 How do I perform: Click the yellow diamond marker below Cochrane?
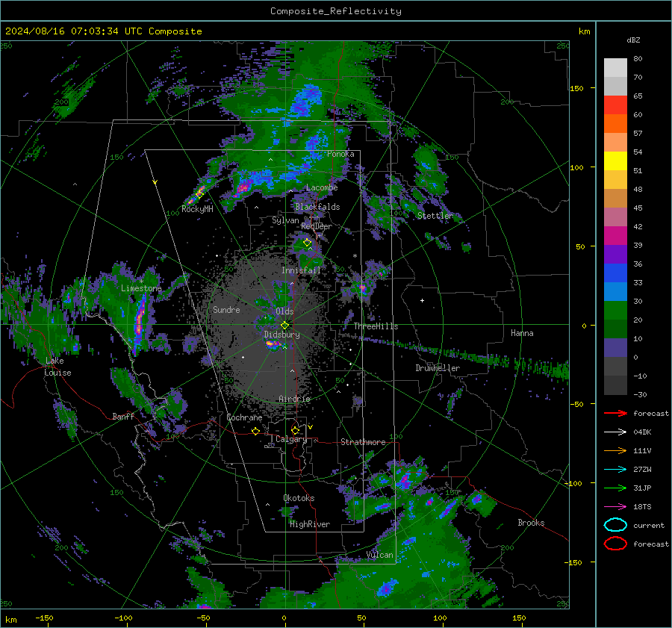pyautogui.click(x=255, y=431)
